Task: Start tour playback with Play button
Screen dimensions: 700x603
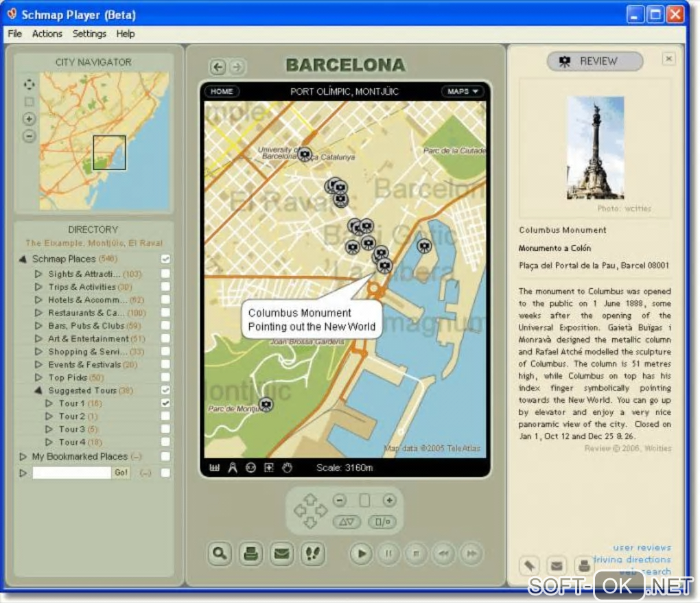Action: (x=361, y=554)
